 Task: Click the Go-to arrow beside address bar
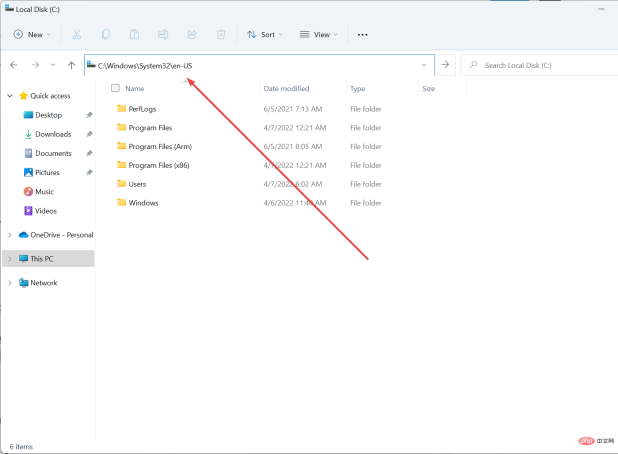(445, 65)
